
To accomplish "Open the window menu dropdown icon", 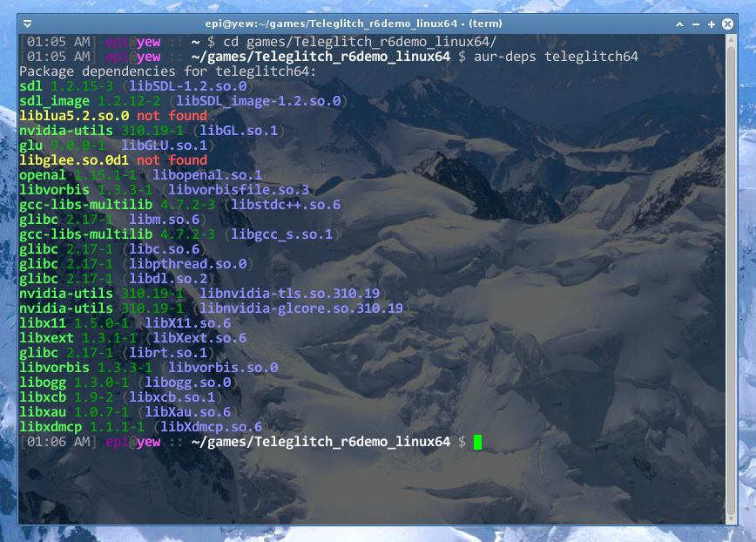I will tap(28, 24).
